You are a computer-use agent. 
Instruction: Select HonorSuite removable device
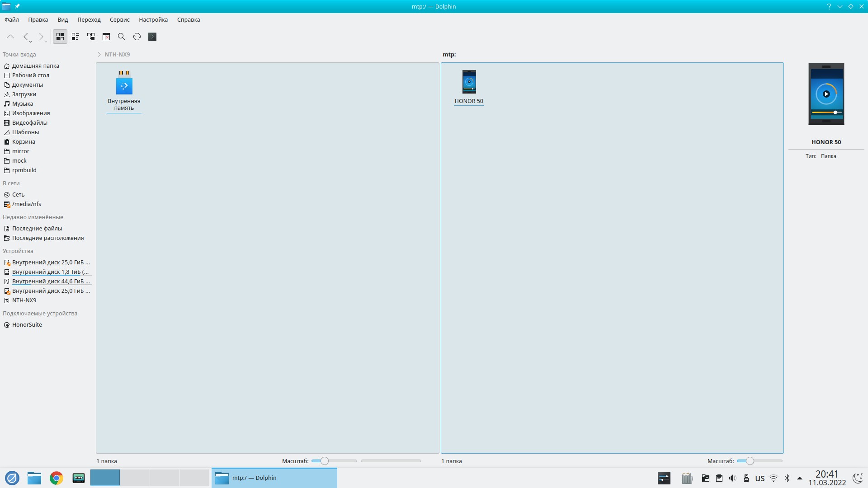27,324
